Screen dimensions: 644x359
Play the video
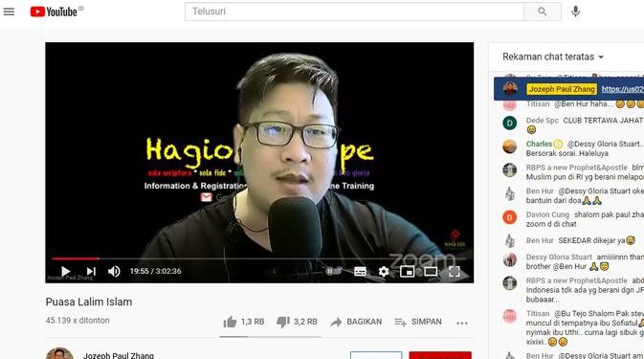click(x=65, y=271)
